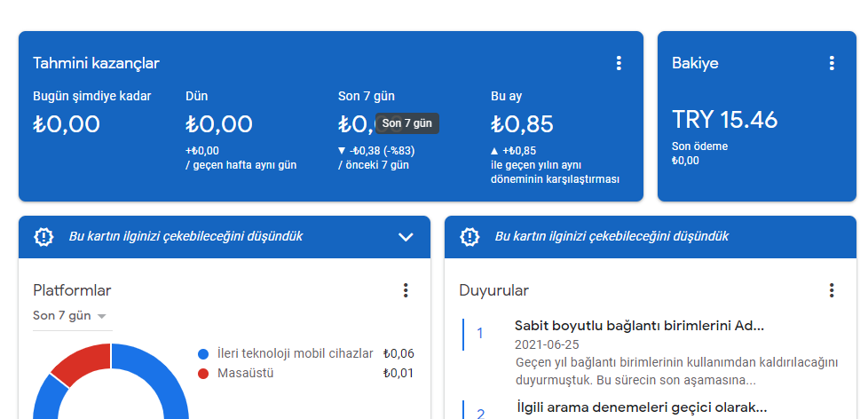
Task: Open the Son 7 gün period dropdown
Action: (70, 316)
